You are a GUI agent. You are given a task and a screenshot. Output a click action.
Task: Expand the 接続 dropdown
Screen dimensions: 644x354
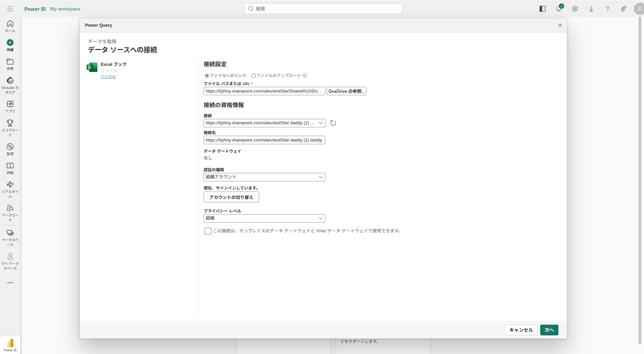pos(264,123)
